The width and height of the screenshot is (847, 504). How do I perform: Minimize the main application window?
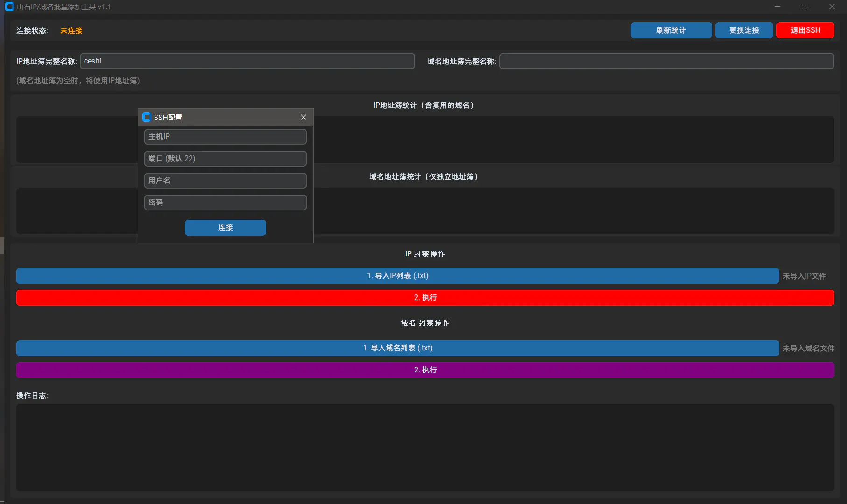pyautogui.click(x=777, y=7)
